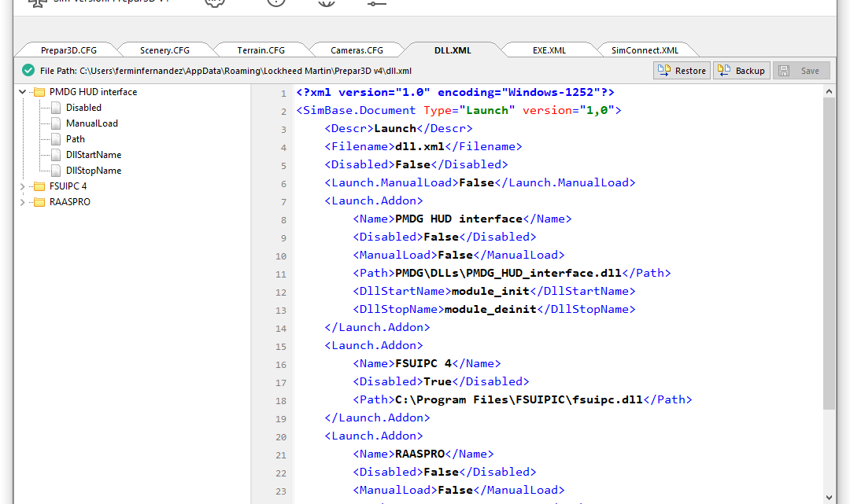Click the Name RAASPRO code line
This screenshot has width=850, height=504.
(423, 454)
